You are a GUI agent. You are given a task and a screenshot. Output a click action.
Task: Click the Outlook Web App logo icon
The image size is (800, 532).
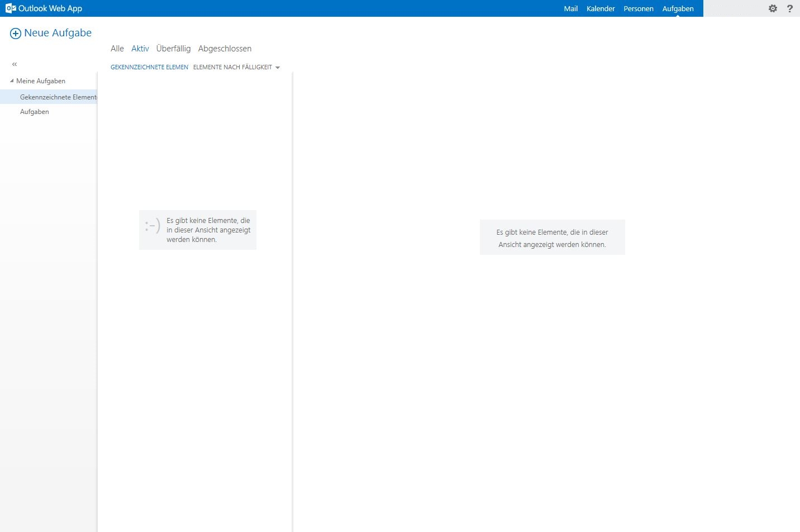pos(11,8)
